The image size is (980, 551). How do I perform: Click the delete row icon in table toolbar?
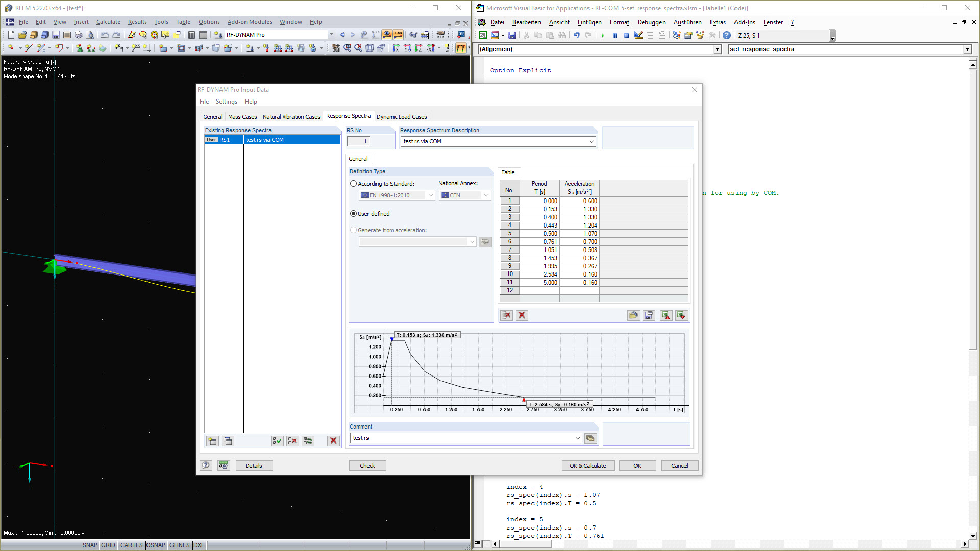pyautogui.click(x=507, y=315)
